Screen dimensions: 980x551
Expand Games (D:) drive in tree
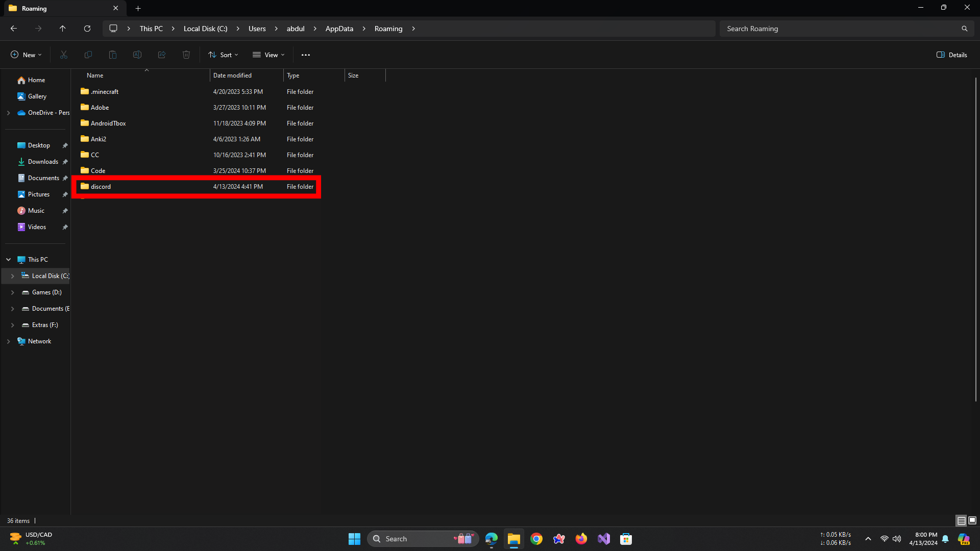[x=13, y=292]
